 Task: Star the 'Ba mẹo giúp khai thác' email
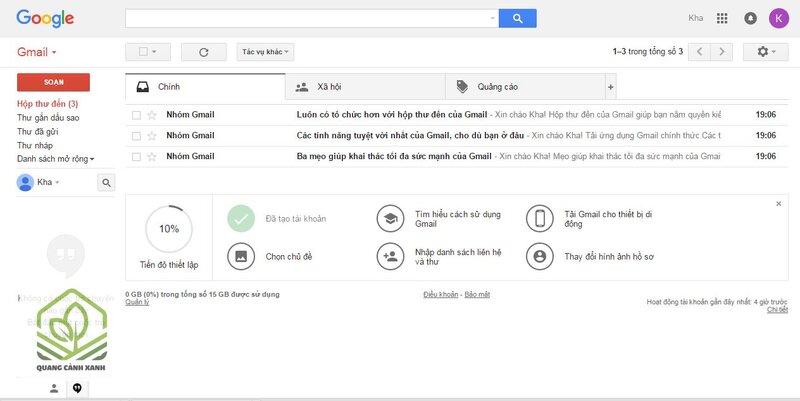pos(152,157)
